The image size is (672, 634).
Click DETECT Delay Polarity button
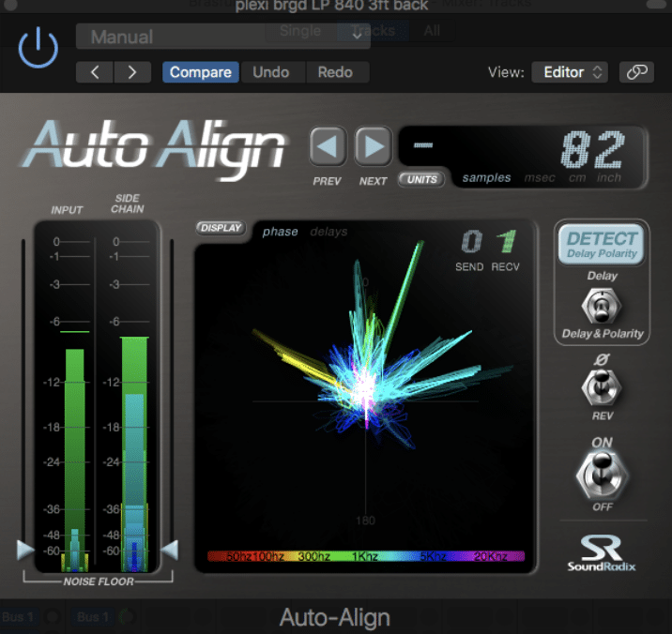(x=602, y=244)
